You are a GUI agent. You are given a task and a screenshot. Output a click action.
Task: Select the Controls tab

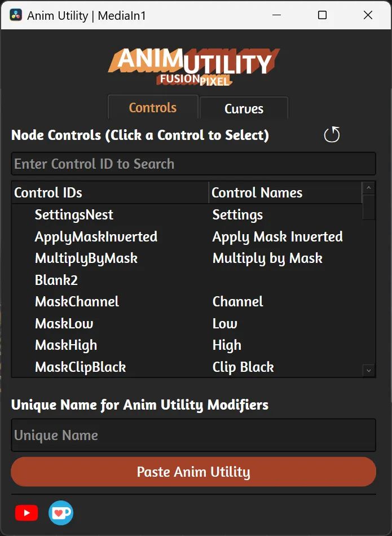(153, 108)
